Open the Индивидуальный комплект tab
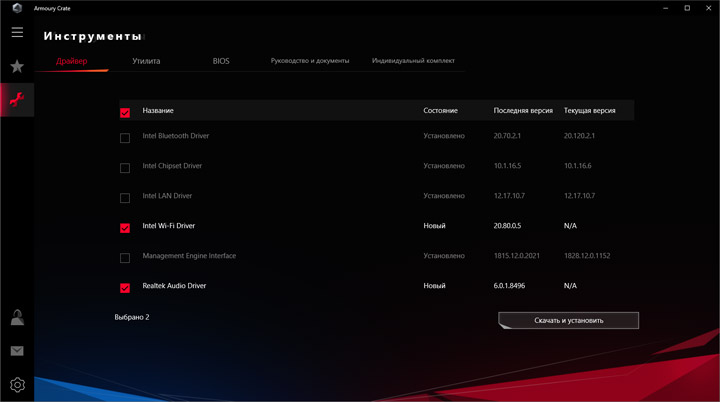 pos(413,61)
